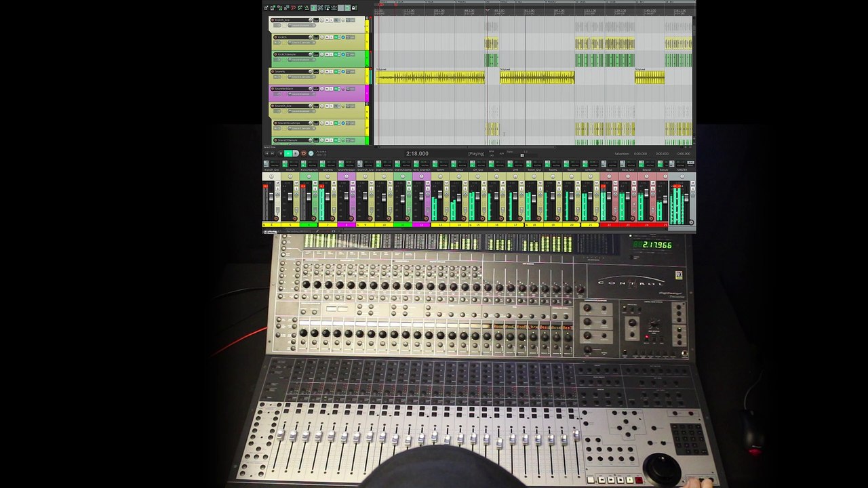Stop playback in the transport bar
The width and height of the screenshot is (868, 488).
[281, 153]
